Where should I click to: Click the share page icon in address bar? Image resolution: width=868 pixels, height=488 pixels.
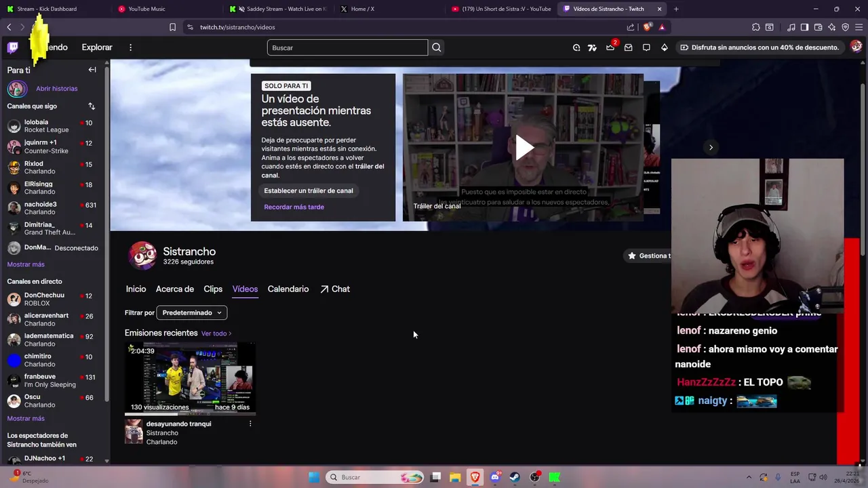(631, 27)
